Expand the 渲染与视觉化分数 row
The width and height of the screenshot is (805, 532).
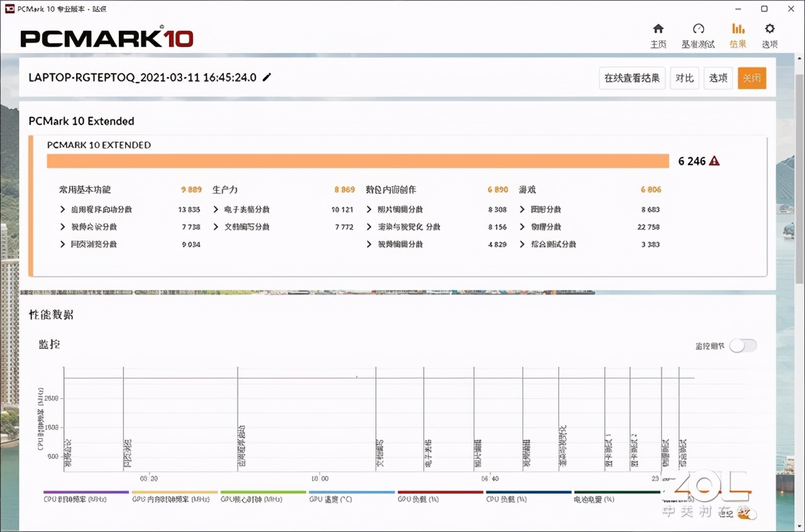pyautogui.click(x=403, y=226)
